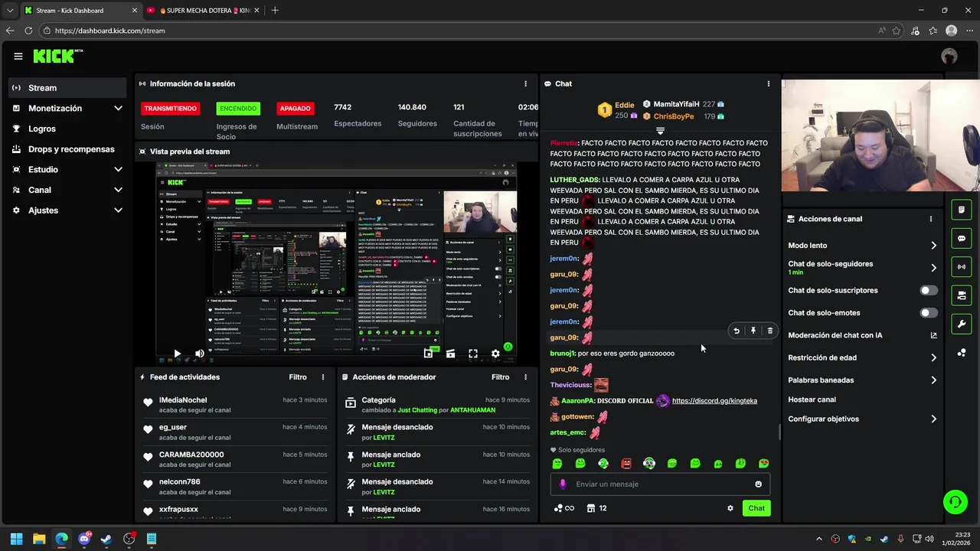
Task: Open Palabras baneadas options
Action: coord(933,380)
